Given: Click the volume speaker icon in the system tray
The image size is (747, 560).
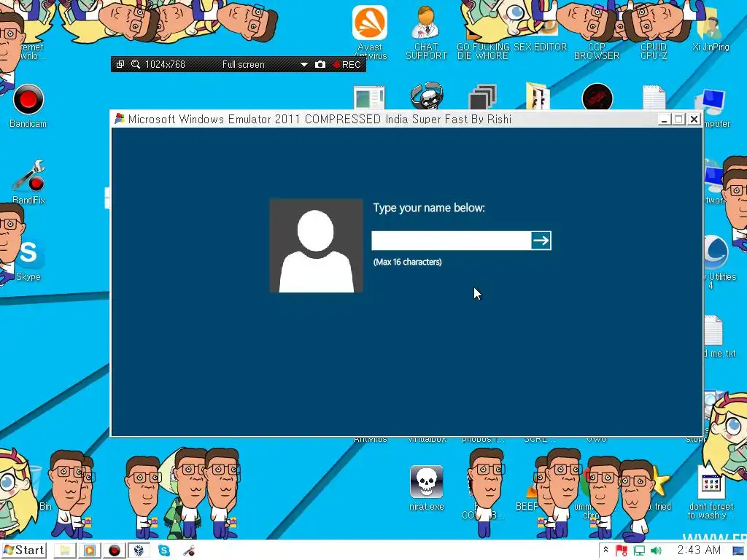Looking at the screenshot, I should coord(656,551).
